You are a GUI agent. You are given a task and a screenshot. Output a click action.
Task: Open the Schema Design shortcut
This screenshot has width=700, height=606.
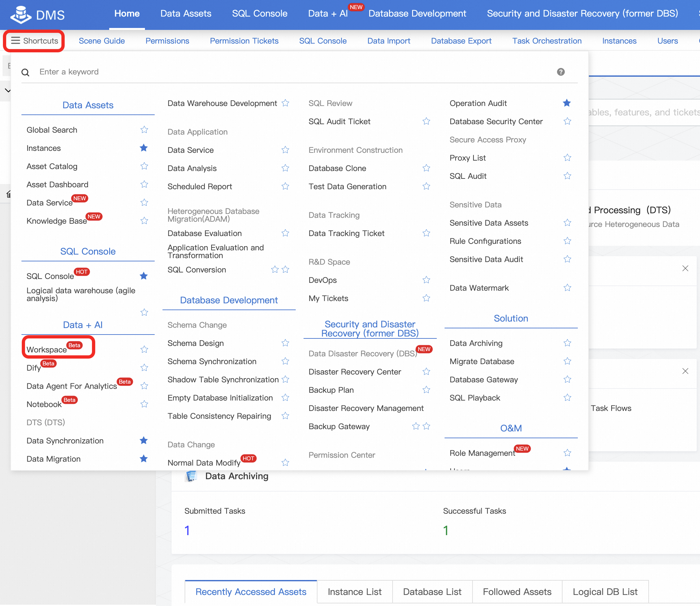tap(195, 343)
